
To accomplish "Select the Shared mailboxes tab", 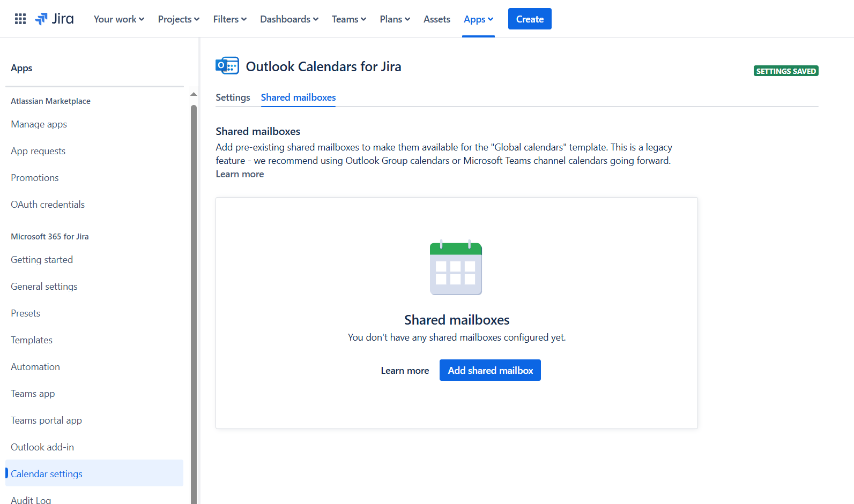I will click(298, 97).
